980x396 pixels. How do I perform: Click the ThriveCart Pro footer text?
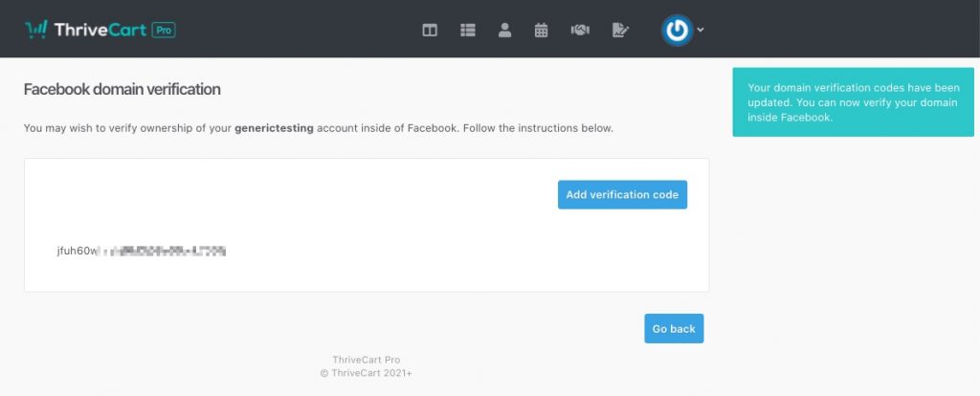pyautogui.click(x=367, y=360)
